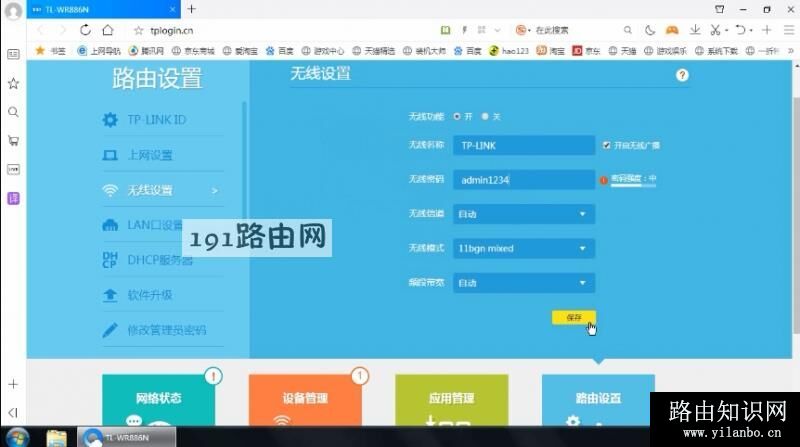Open the reader mode book icon
The width and height of the screenshot is (800, 447).
[445, 30]
